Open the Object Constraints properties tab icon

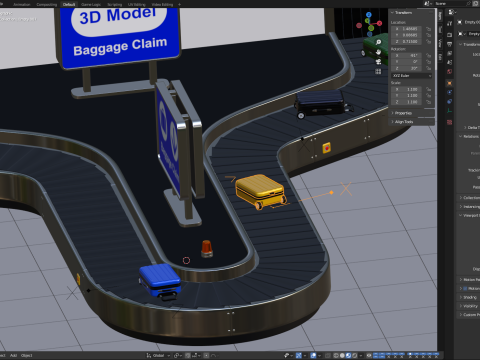tap(450, 101)
